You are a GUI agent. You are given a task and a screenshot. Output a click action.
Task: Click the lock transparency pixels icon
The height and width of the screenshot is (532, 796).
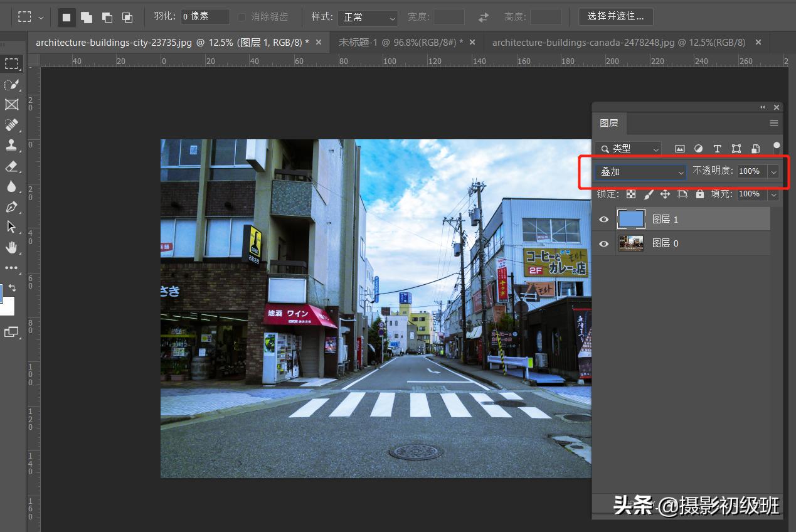630,194
